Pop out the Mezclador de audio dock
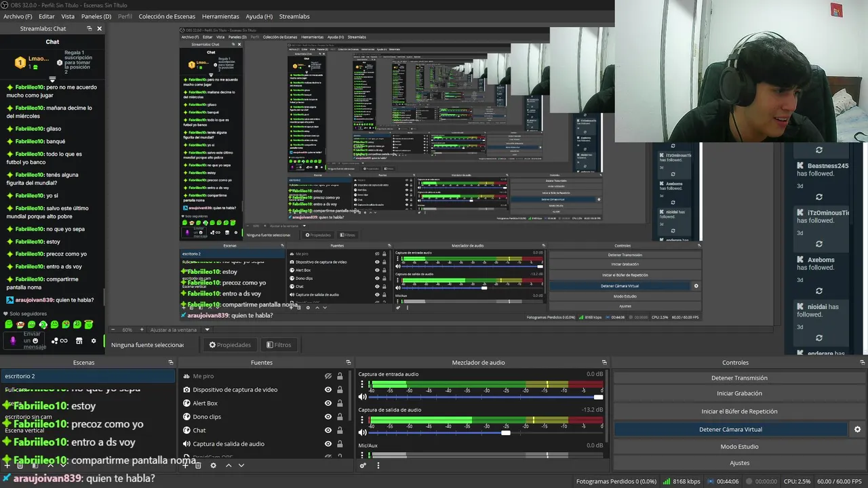The width and height of the screenshot is (868, 488). [x=604, y=363]
